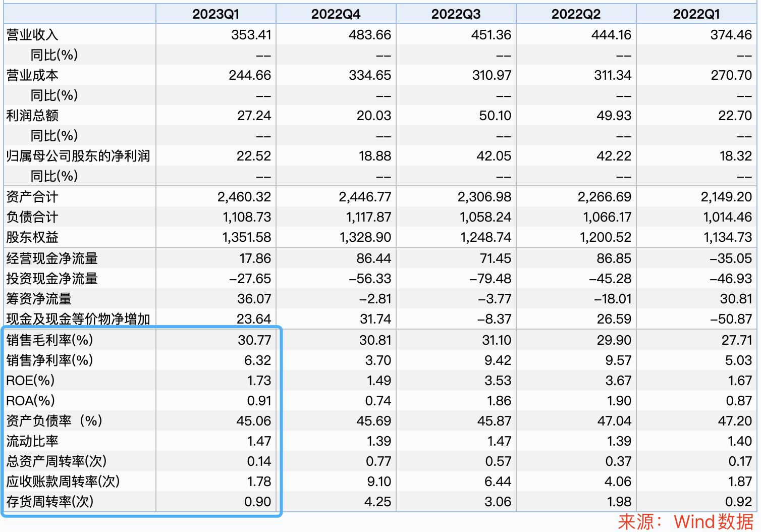The width and height of the screenshot is (761, 532).
Task: Select the 资产合计 row label
Action: click(x=32, y=197)
